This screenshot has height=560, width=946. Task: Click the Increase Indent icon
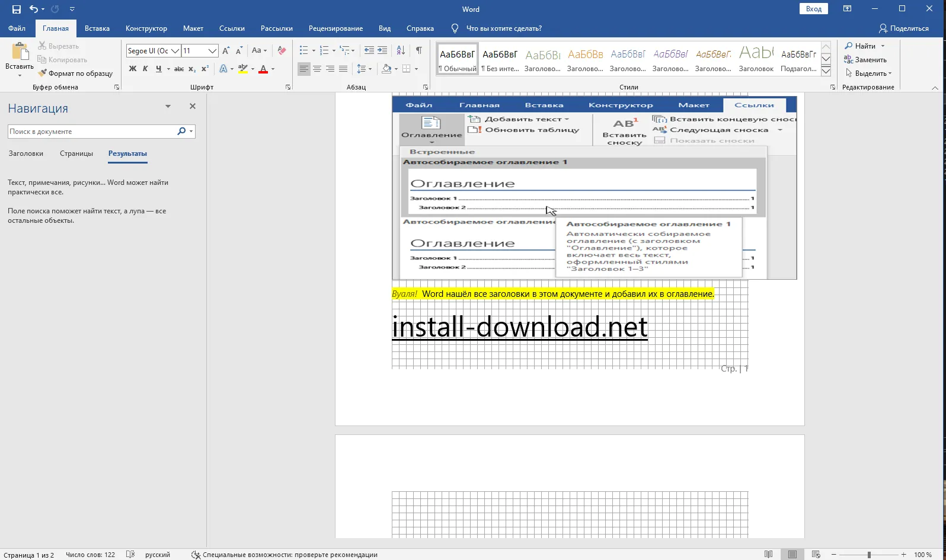382,51
